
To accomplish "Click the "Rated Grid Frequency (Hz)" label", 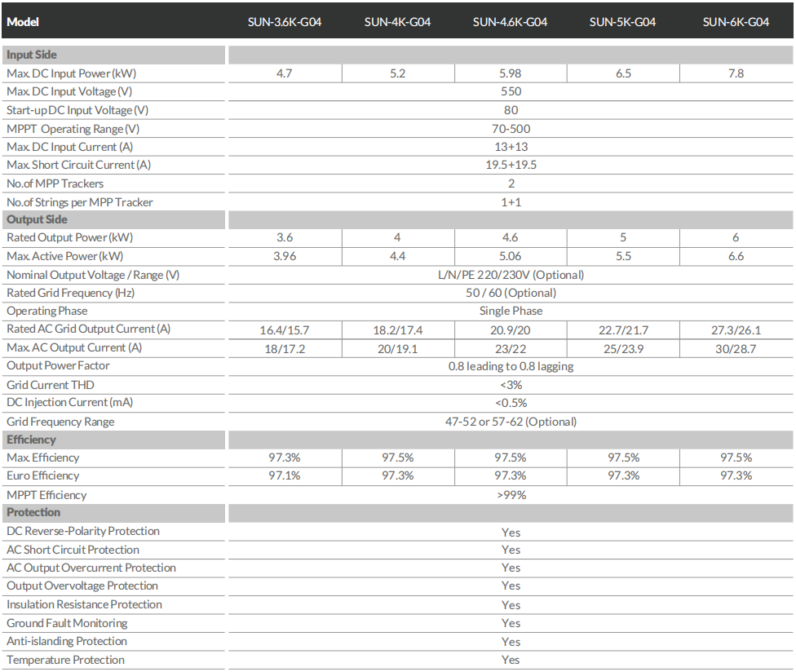I will [71, 293].
